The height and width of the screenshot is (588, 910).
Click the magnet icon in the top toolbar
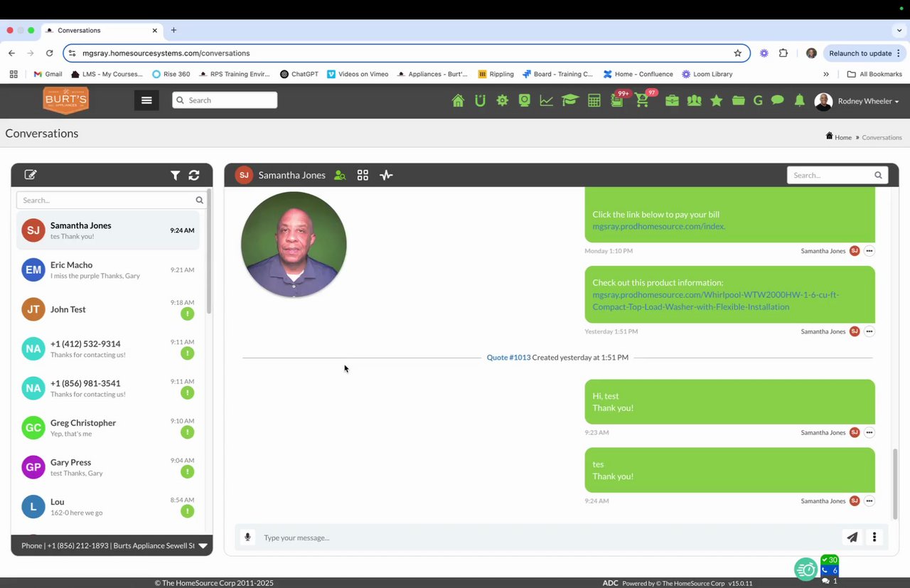point(480,101)
